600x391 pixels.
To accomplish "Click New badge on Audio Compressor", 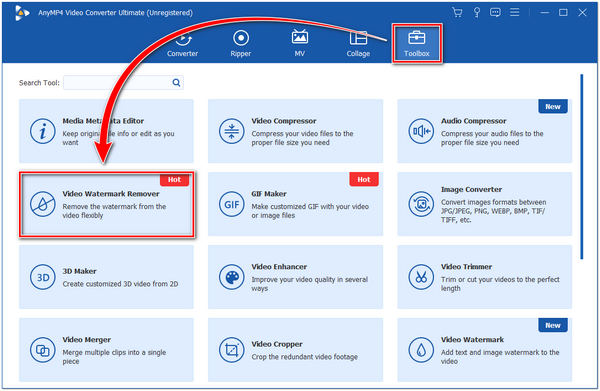I will (x=553, y=107).
